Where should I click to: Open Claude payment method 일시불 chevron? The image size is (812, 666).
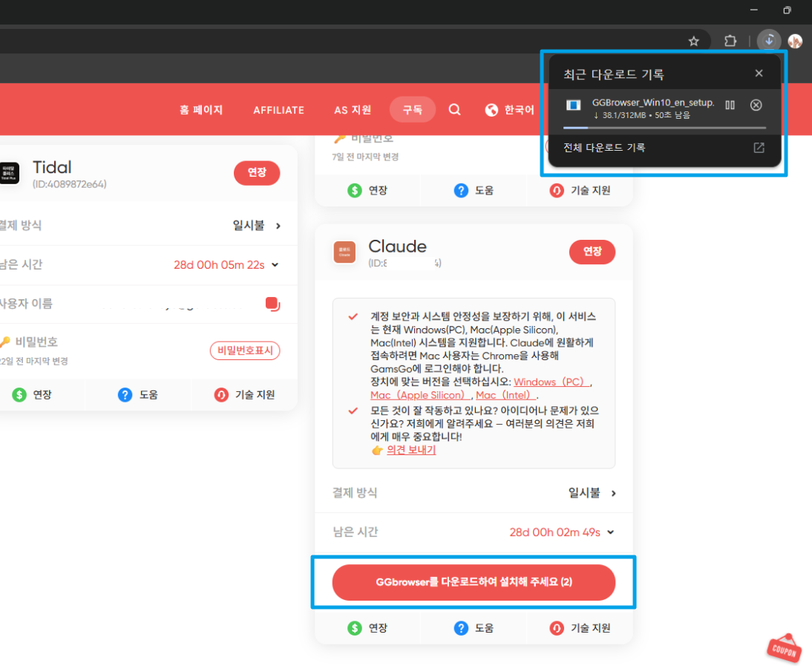pyautogui.click(x=614, y=493)
